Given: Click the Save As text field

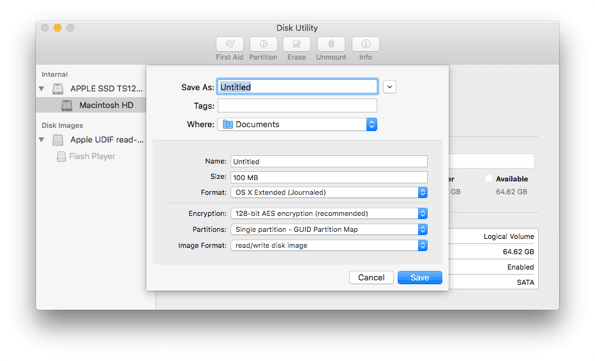Looking at the screenshot, I should (x=298, y=87).
